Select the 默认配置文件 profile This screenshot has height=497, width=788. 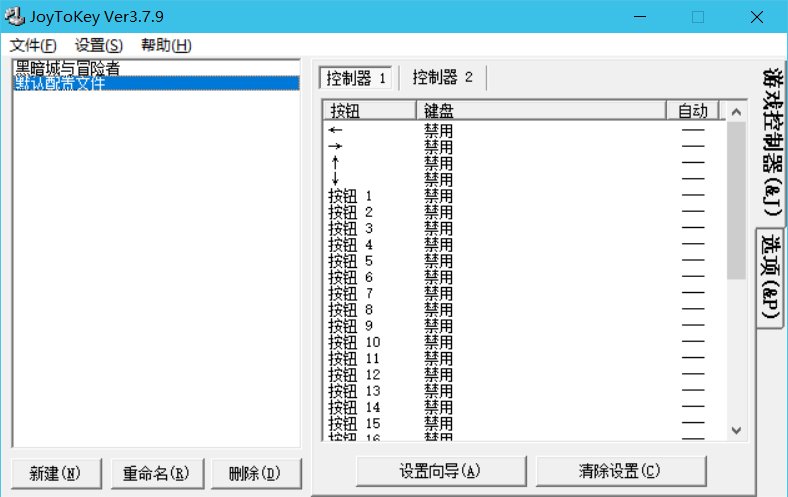tap(156, 83)
